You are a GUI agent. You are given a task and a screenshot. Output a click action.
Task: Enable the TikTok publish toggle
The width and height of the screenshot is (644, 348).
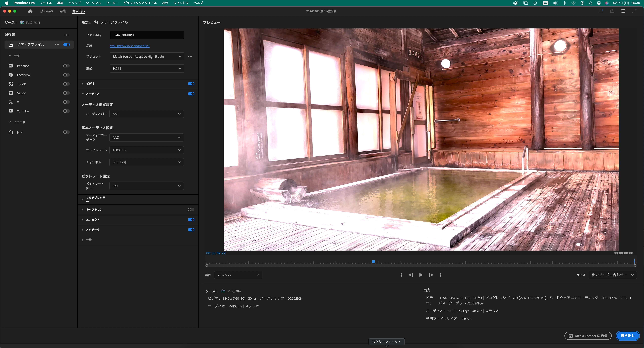[x=66, y=84]
